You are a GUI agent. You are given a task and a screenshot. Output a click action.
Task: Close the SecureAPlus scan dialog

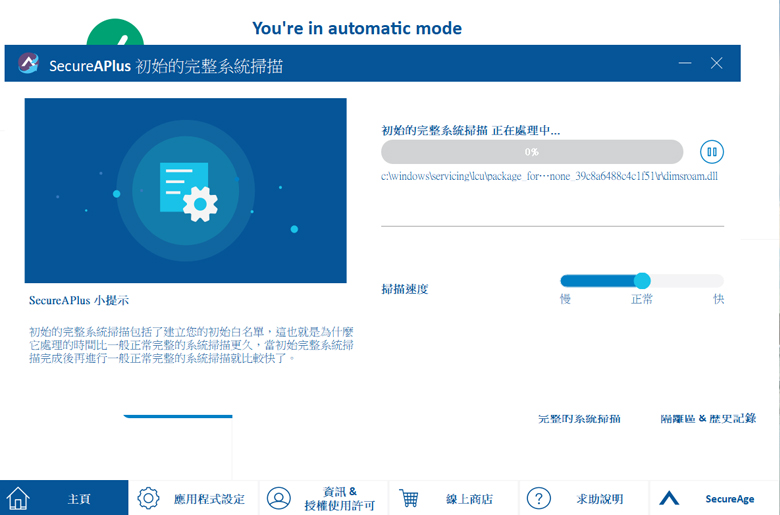(x=716, y=63)
